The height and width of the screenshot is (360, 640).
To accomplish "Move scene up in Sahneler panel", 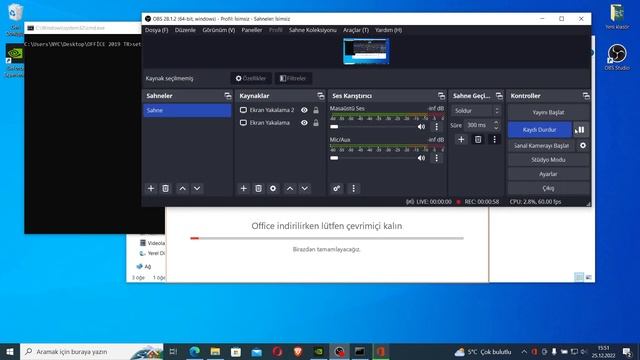I will coord(182,189).
